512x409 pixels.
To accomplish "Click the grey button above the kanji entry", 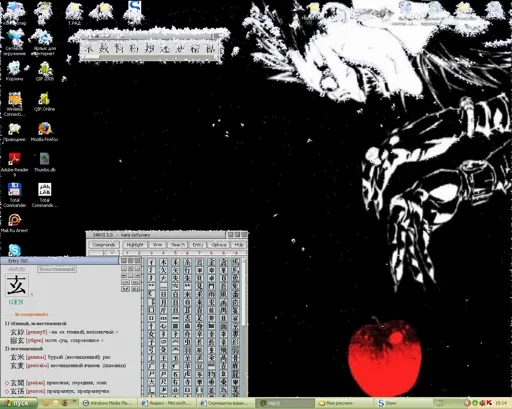I will (57, 269).
